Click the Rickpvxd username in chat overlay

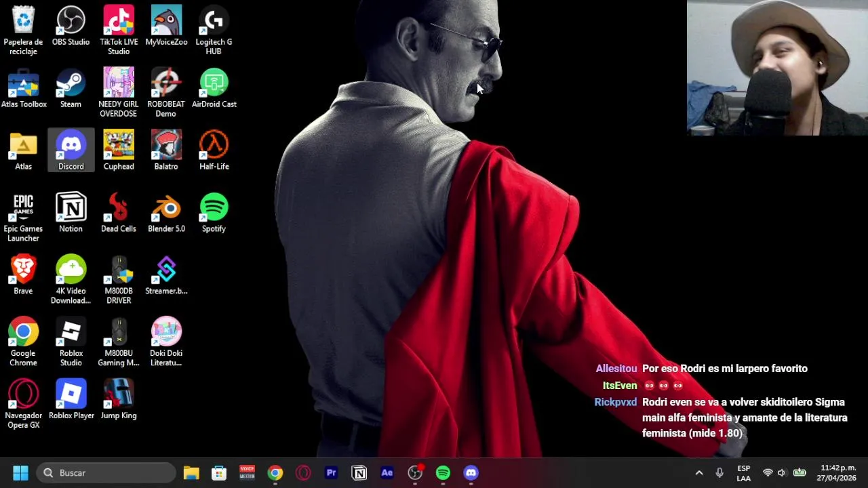pyautogui.click(x=616, y=402)
